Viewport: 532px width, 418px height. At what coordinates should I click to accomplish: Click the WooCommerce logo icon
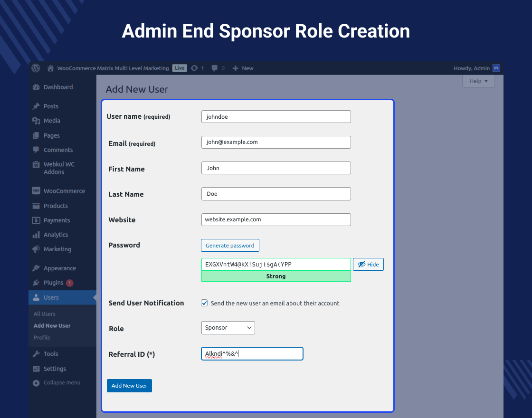[36, 190]
